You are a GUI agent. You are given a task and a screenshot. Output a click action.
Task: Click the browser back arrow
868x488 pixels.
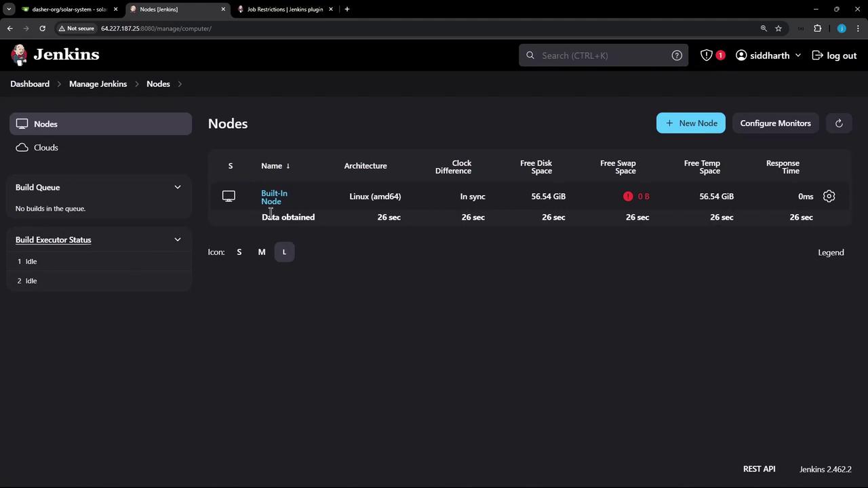click(10, 28)
